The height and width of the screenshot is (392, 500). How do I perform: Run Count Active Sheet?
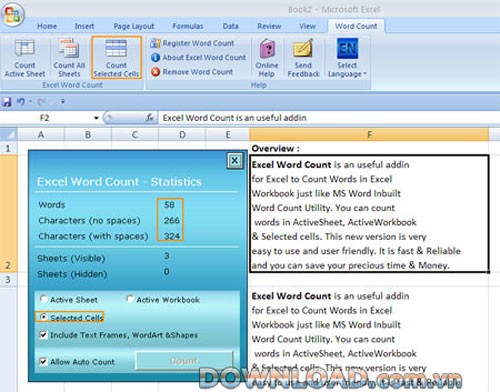[x=25, y=58]
